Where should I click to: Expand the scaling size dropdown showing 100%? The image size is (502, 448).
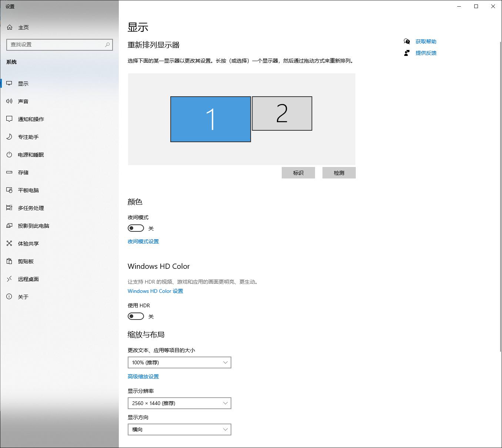pyautogui.click(x=179, y=362)
